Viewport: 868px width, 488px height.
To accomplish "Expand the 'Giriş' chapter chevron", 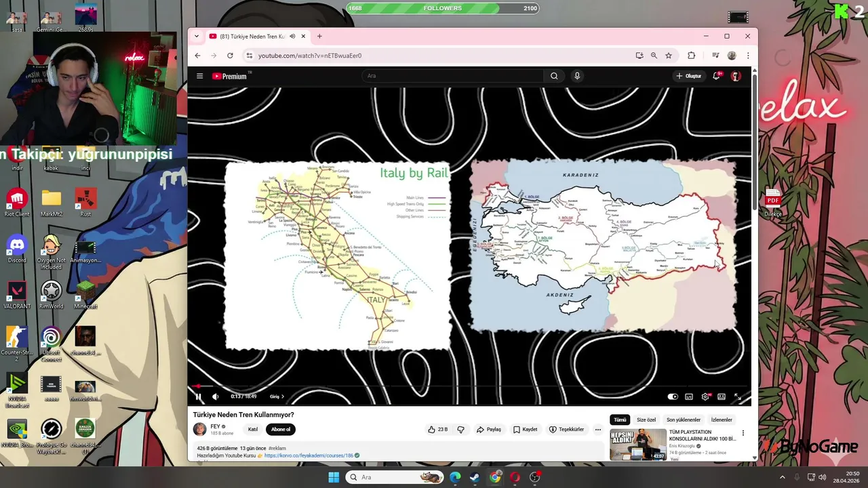I will click(283, 396).
